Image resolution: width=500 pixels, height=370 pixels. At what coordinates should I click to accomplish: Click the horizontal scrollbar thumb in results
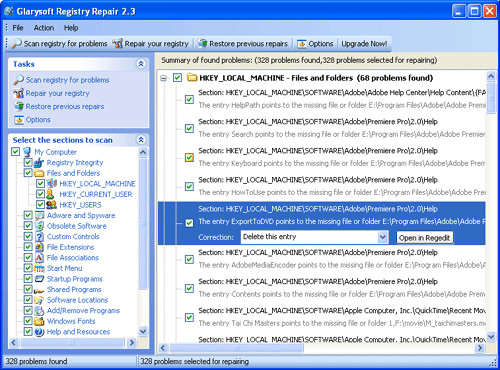236,348
